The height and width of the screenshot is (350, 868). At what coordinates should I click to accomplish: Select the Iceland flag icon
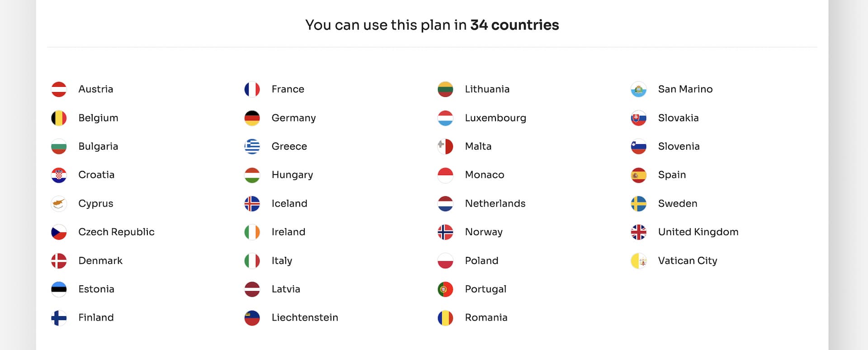pyautogui.click(x=252, y=203)
